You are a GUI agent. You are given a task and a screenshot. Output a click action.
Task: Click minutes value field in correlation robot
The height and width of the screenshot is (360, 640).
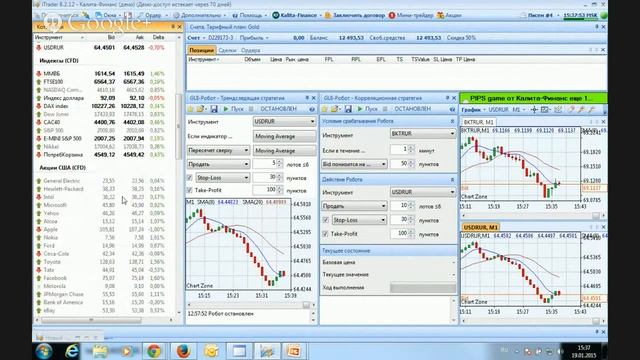click(x=399, y=150)
